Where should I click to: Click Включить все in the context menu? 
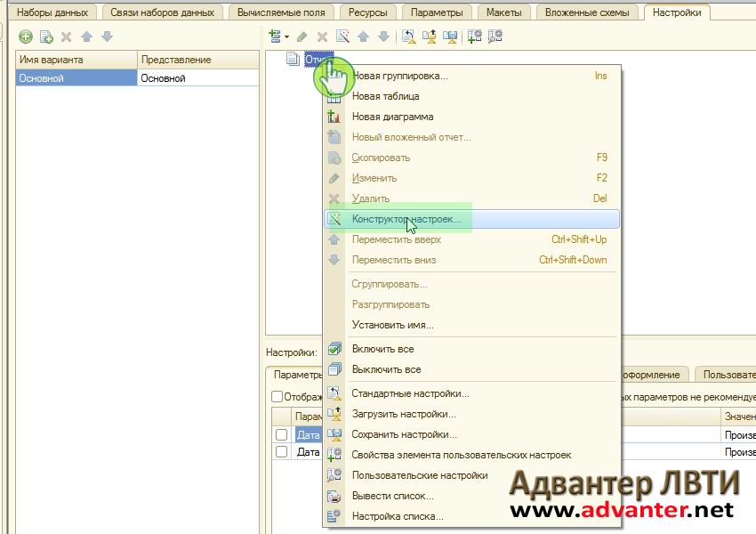tap(382, 349)
